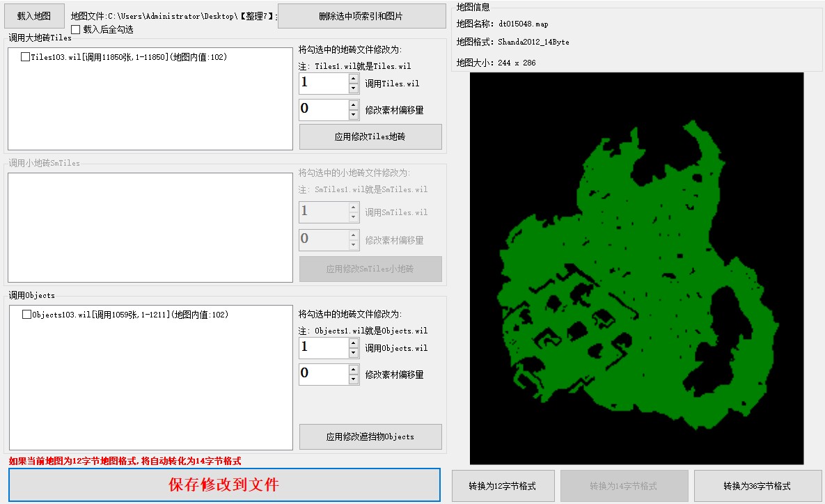Click the green map preview thumbnail
The width and height of the screenshot is (825, 504).
tap(636, 268)
